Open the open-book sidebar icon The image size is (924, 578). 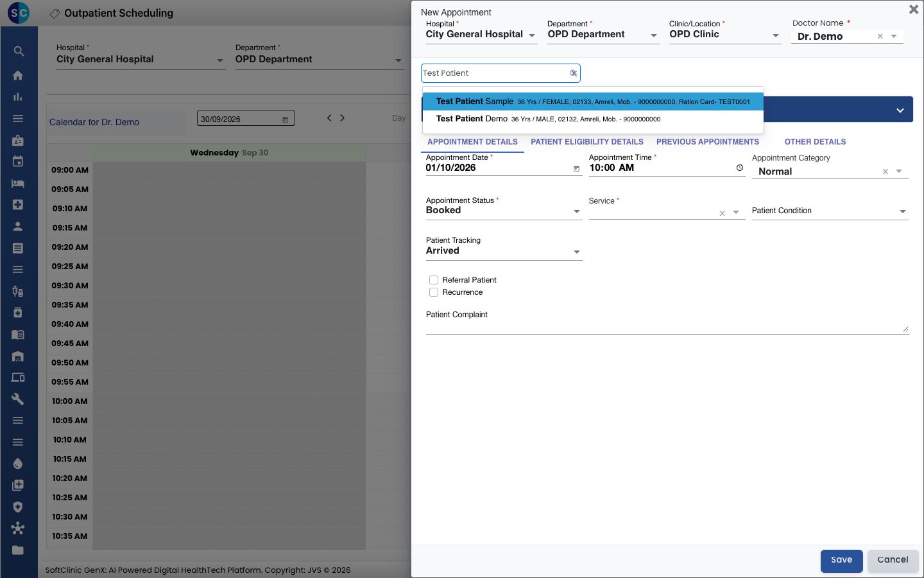tap(18, 334)
